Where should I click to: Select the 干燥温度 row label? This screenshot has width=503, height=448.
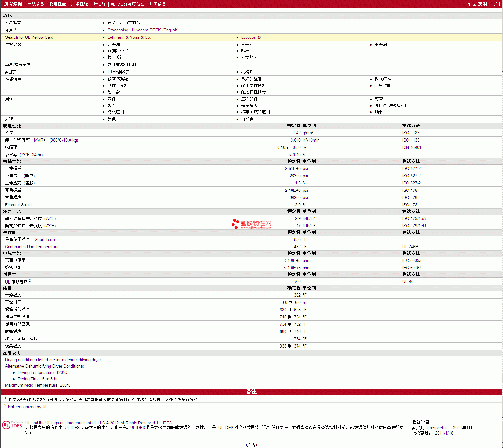tap(13, 295)
